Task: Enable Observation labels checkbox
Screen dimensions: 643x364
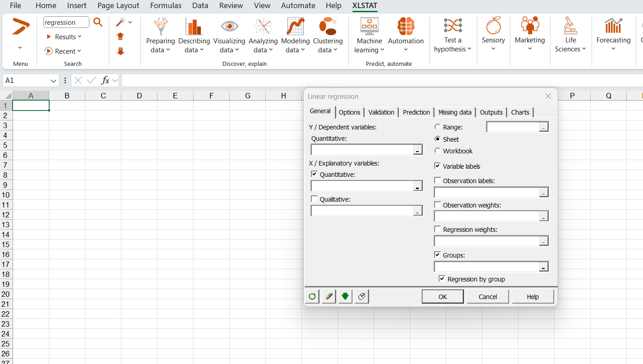Action: coord(437,180)
